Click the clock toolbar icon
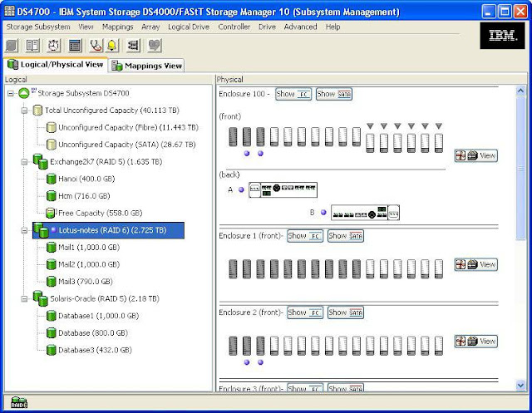 coord(53,46)
